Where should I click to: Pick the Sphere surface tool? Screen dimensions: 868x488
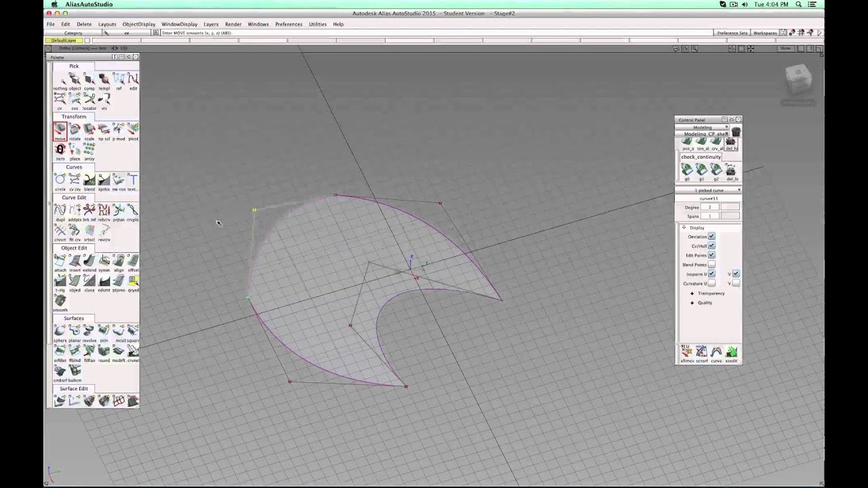tap(60, 333)
